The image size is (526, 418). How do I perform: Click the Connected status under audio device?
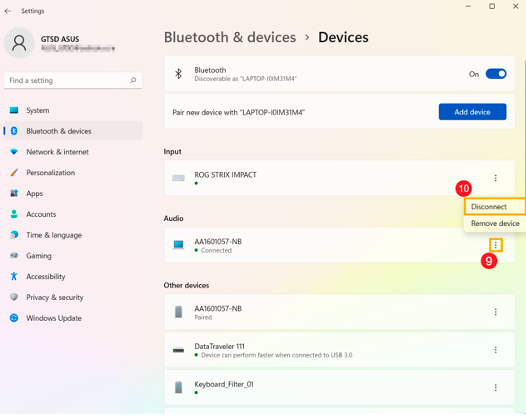[216, 251]
